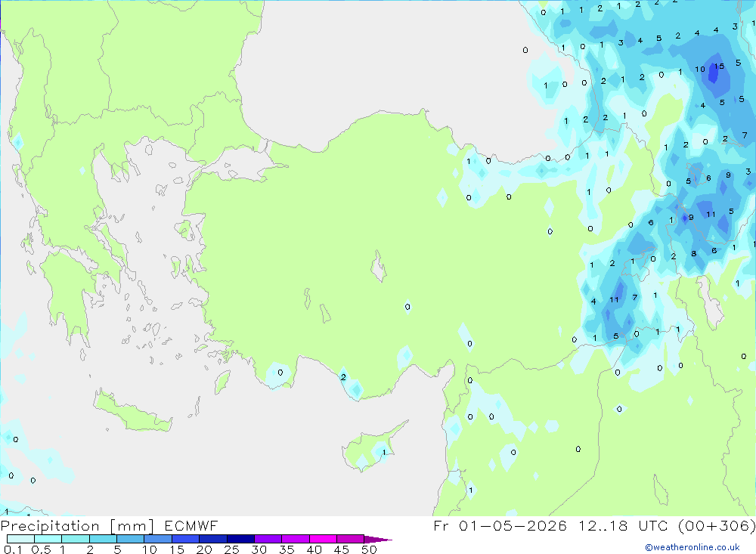The height and width of the screenshot is (554, 756).
Task: Click the ECMWF model label
Action: 191,525
